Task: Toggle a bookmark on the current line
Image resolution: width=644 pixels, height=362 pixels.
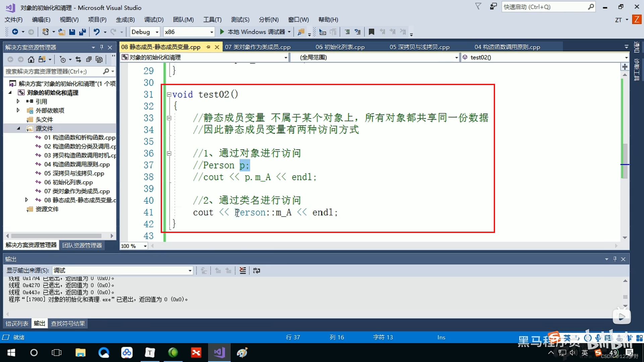Action: (371, 32)
